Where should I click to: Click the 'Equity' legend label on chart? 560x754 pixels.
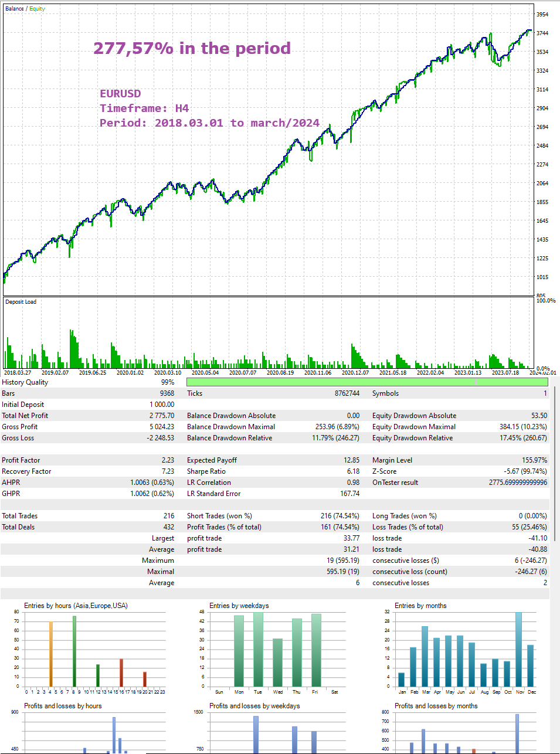[37, 9]
